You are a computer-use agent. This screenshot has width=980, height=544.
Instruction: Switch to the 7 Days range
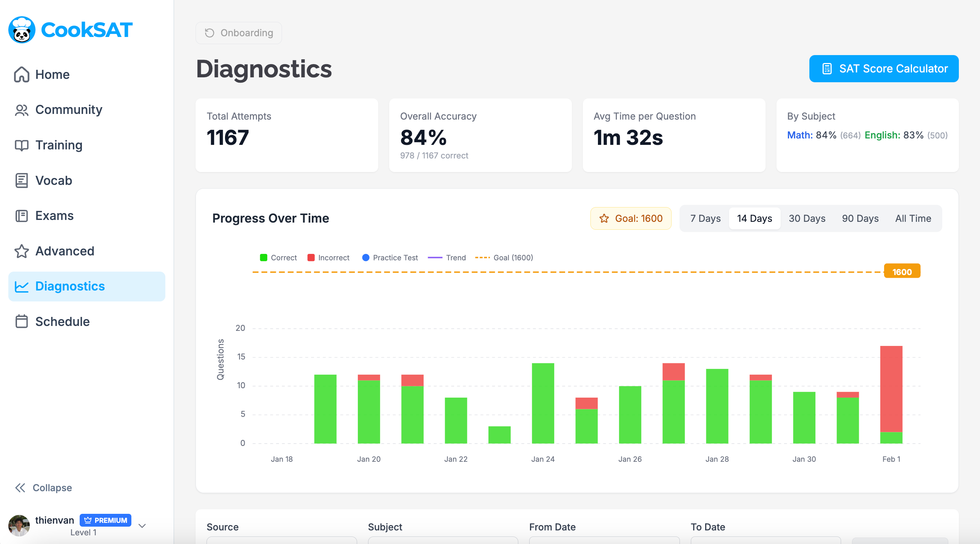[705, 218]
